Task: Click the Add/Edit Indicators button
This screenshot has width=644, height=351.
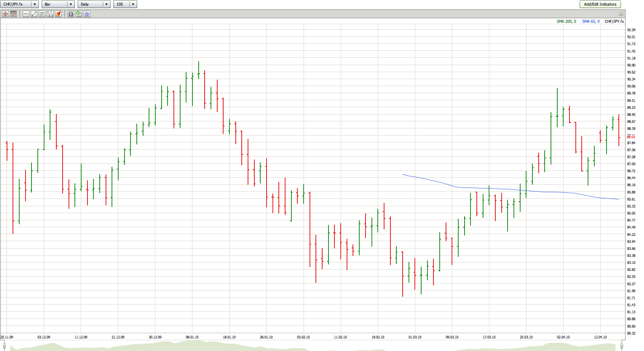Action: [x=600, y=4]
